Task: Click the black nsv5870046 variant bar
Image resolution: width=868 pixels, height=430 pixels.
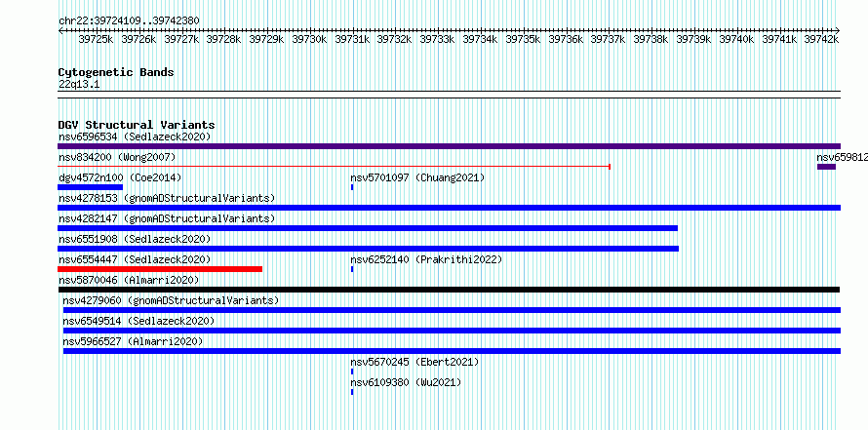Action: [449, 290]
